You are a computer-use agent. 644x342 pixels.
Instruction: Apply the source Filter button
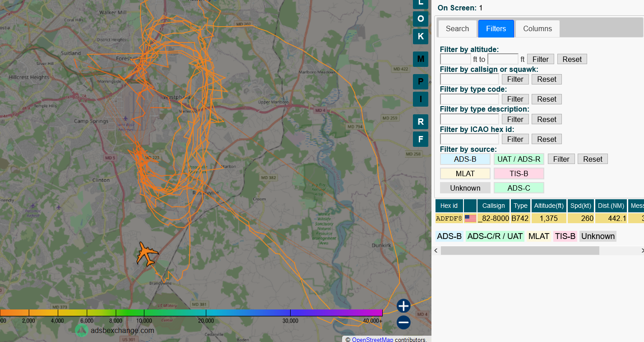click(561, 159)
